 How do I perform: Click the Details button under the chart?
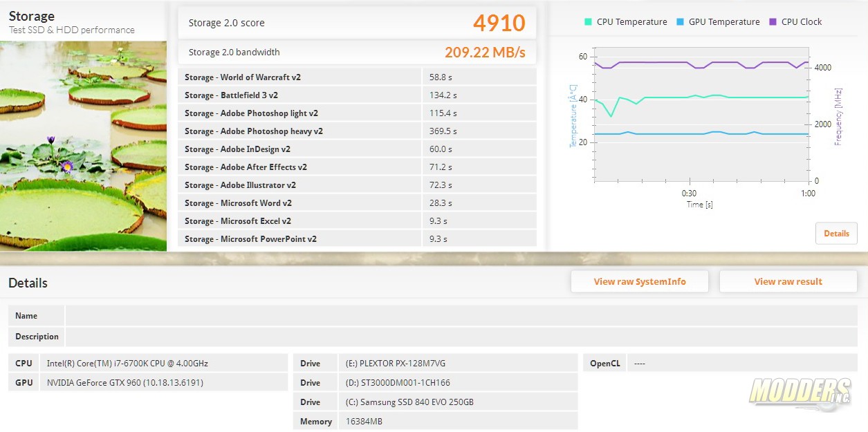(x=836, y=233)
